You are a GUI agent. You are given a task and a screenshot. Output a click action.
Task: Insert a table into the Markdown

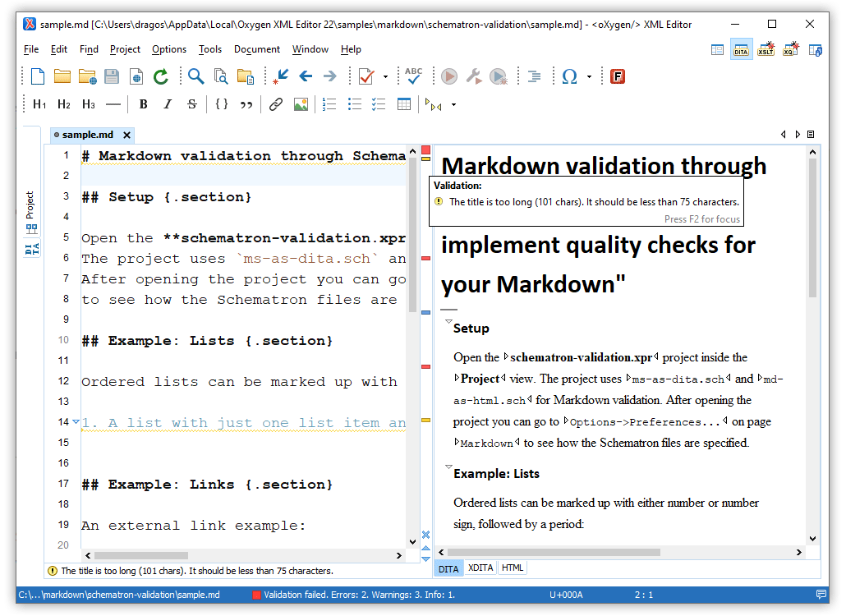click(x=404, y=104)
